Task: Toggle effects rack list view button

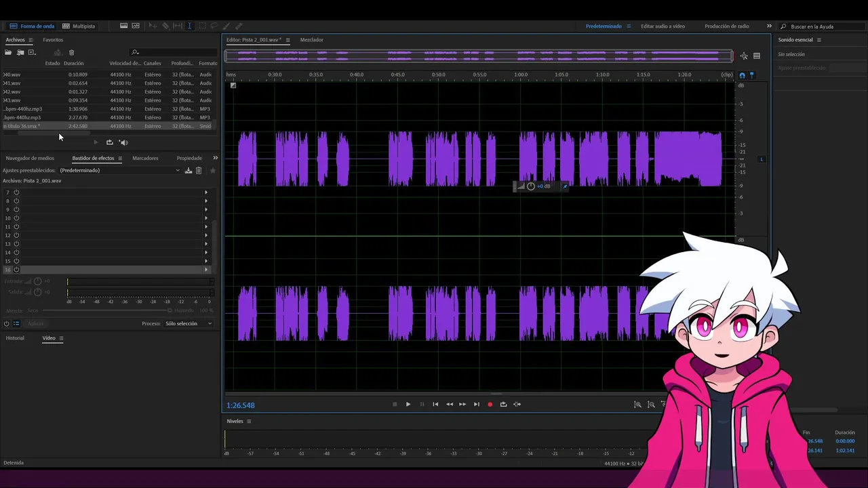Action: pos(17,323)
